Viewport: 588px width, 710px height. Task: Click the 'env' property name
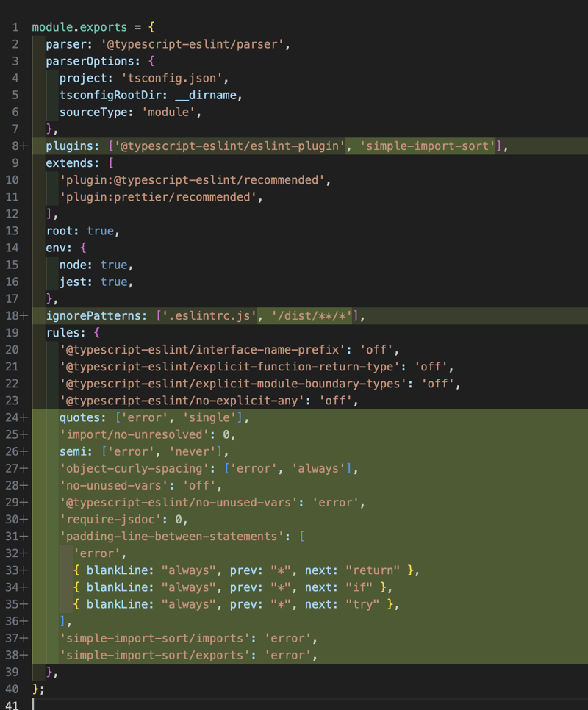coord(56,248)
